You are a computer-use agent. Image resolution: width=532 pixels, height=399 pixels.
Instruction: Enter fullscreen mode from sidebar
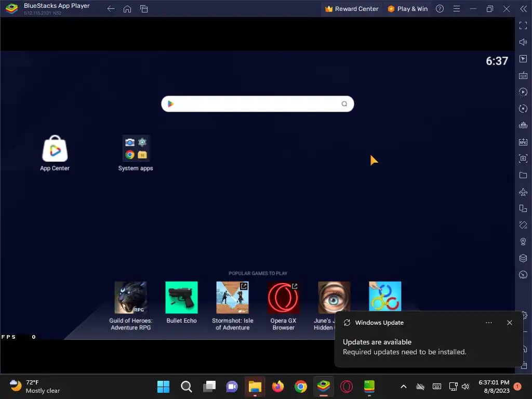523,25
